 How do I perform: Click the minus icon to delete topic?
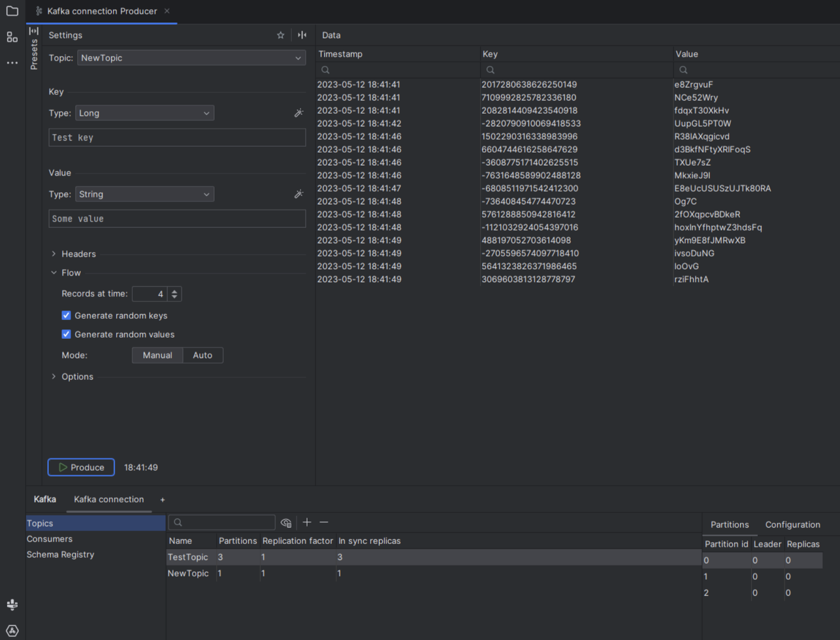[324, 522]
